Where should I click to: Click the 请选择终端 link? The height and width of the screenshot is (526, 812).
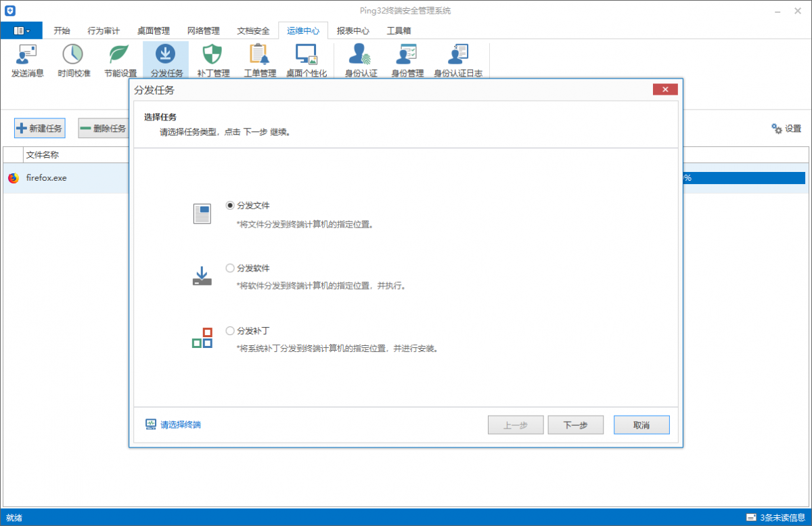pyautogui.click(x=180, y=425)
